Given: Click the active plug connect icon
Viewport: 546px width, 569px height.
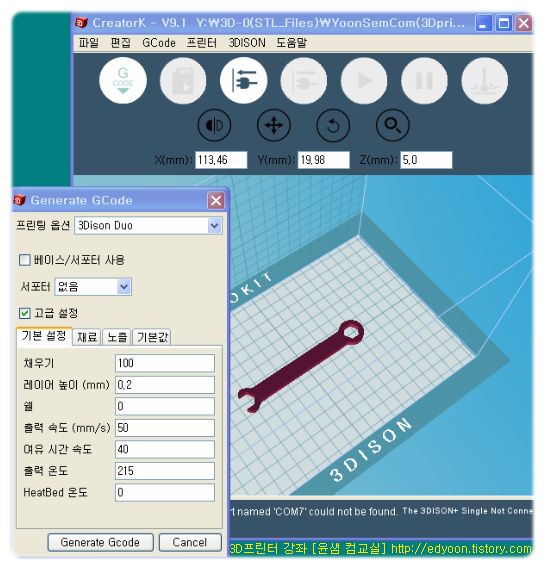Looking at the screenshot, I should pos(244,81).
